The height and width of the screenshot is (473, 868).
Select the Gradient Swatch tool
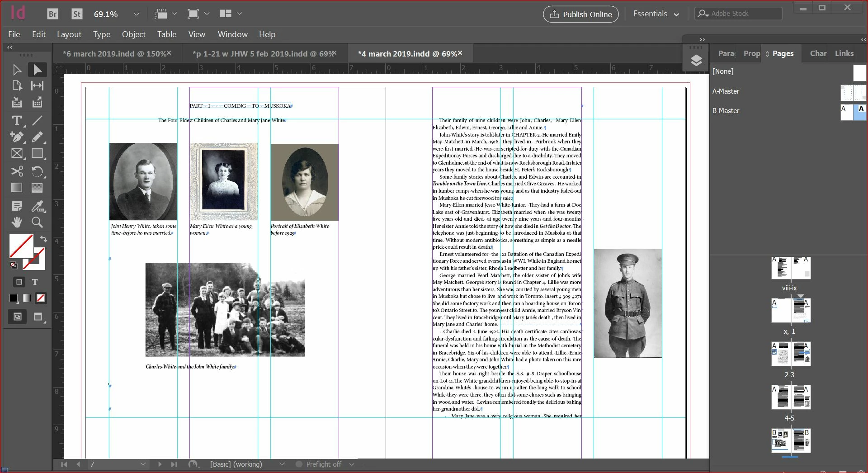click(17, 188)
